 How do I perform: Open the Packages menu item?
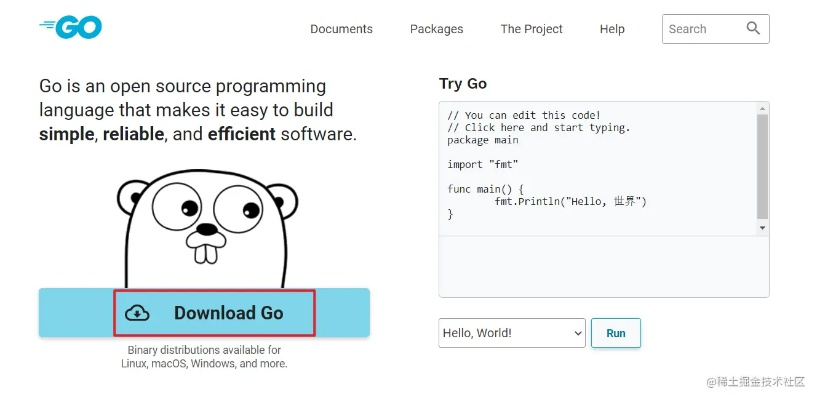[437, 29]
